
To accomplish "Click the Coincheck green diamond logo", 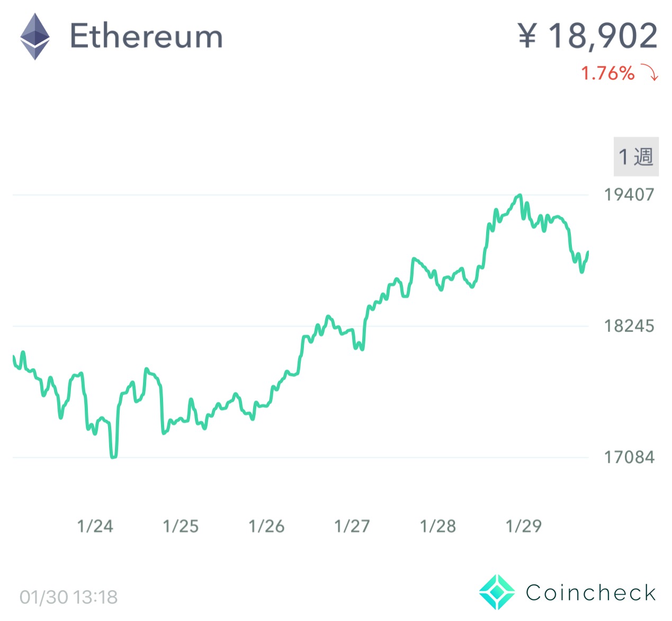I will click(x=496, y=592).
